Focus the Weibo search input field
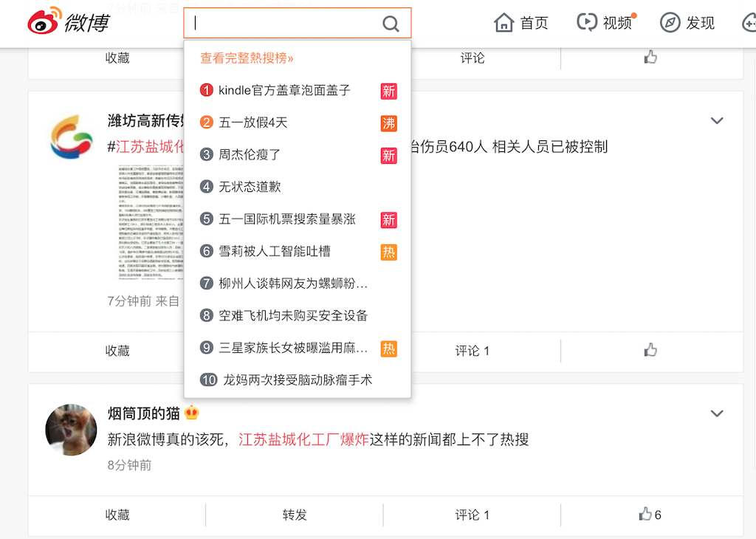 298,23
